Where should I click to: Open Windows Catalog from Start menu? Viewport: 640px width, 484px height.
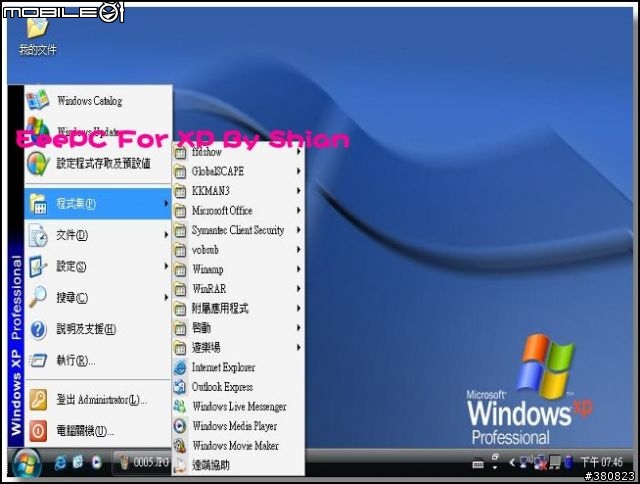(98, 101)
